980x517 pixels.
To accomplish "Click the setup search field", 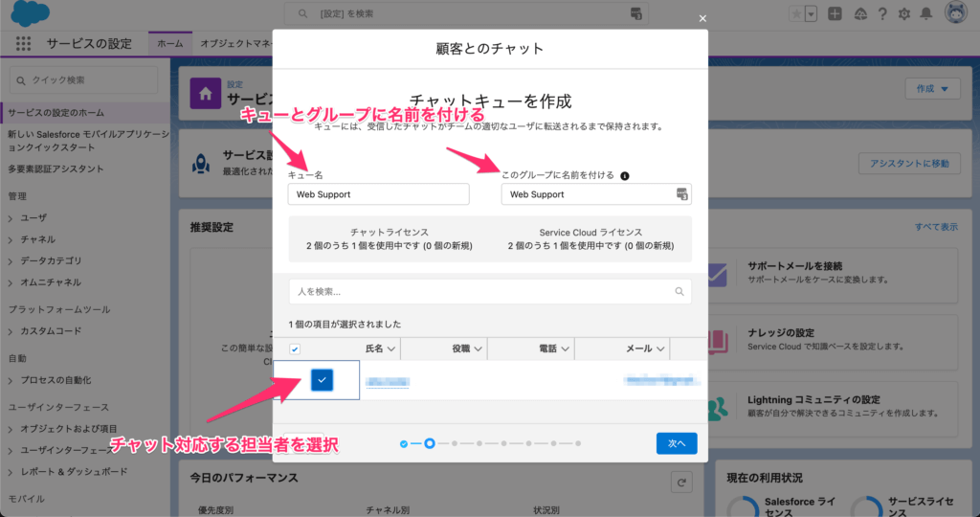I will click(466, 13).
